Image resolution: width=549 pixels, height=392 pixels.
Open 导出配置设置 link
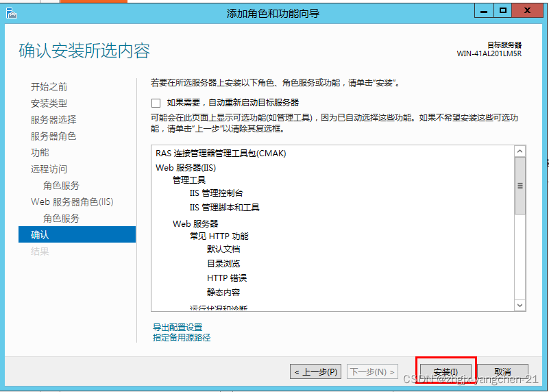point(178,328)
